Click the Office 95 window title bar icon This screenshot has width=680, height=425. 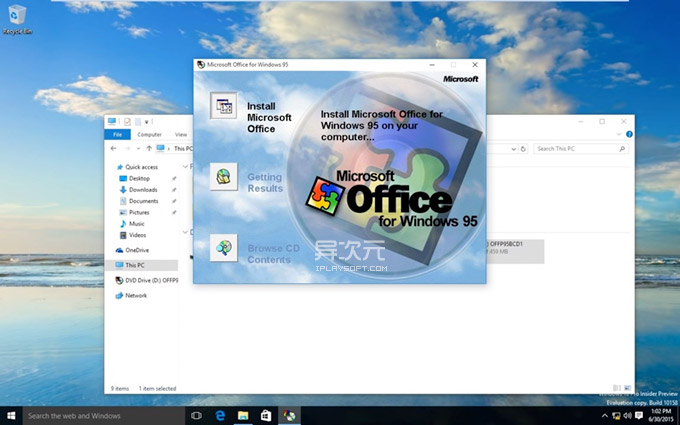(201, 65)
